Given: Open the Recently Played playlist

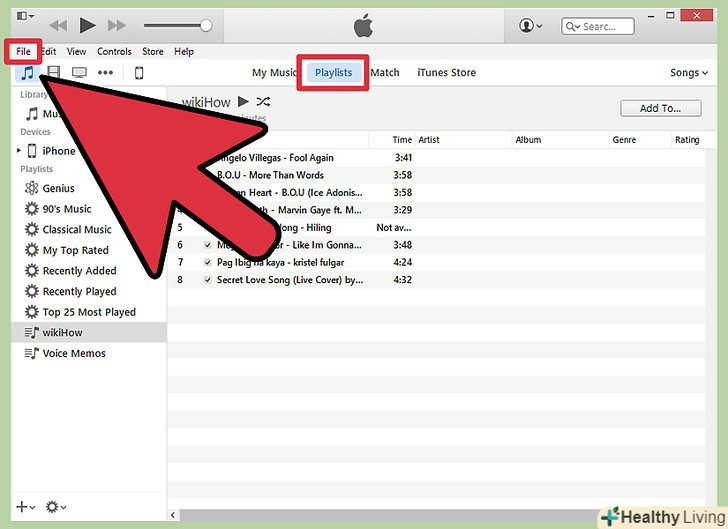Looking at the screenshot, I should point(79,291).
